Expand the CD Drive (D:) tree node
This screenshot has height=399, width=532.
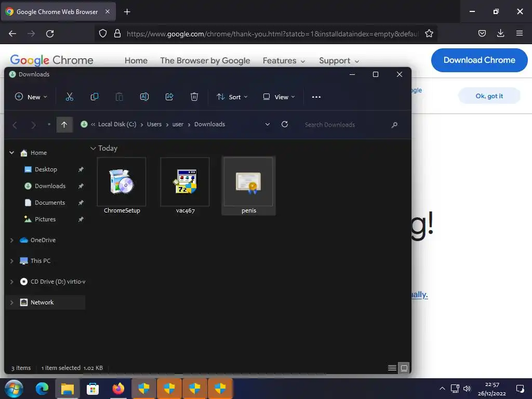pyautogui.click(x=12, y=282)
